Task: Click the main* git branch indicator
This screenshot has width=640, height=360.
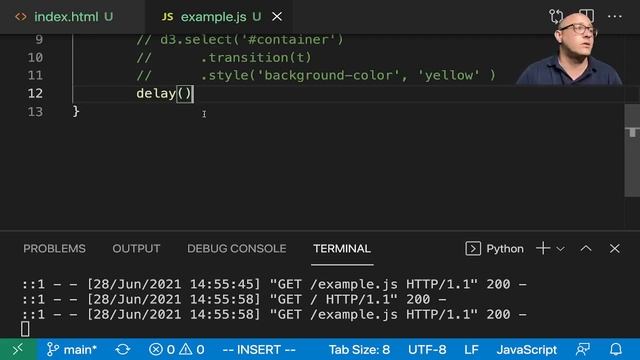Action: [x=71, y=350]
